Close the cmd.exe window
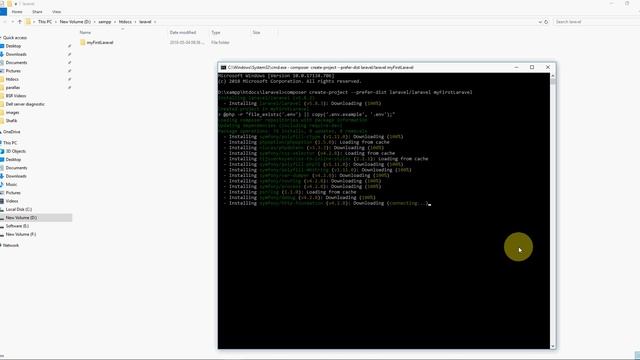This screenshot has width=640, height=360. pyautogui.click(x=548, y=67)
